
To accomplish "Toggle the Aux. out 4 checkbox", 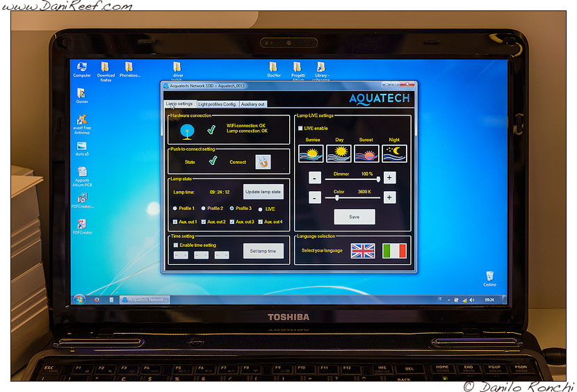I will point(261,222).
